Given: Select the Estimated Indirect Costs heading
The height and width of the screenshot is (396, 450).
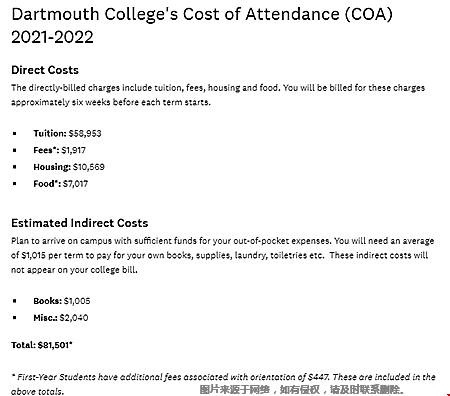Looking at the screenshot, I should pos(80,223).
